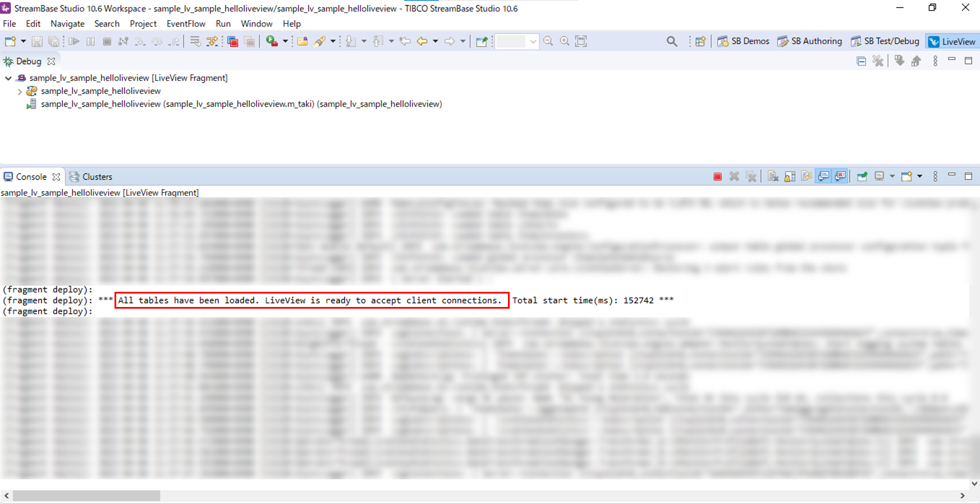Screen dimensions: 980x504
Task: Collapse the sample_lv_sample_helloliveview [LiveView Fragment] node
Action: pyautogui.click(x=8, y=78)
